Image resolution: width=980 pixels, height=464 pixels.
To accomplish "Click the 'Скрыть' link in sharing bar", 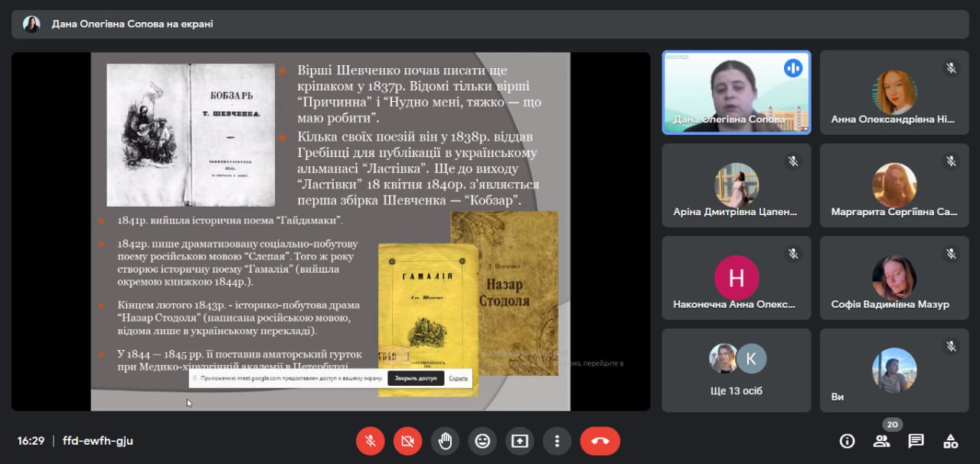I will [458, 378].
